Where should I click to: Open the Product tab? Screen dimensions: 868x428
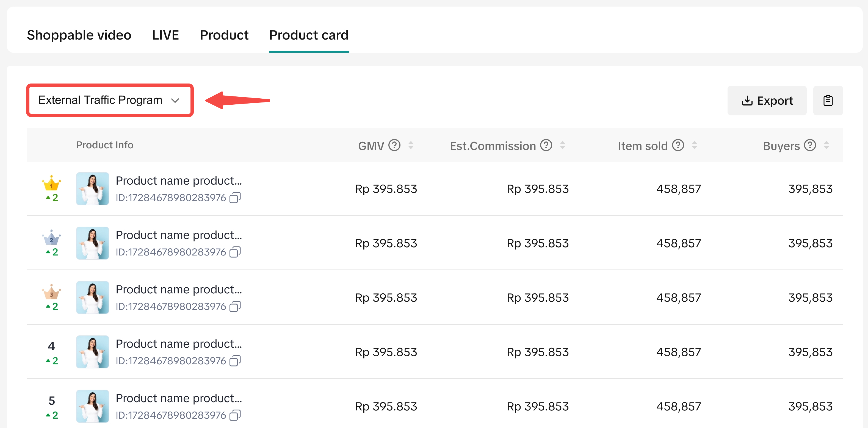(224, 35)
